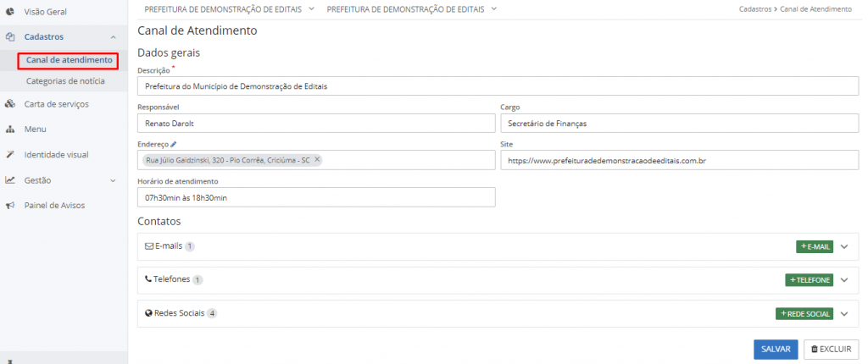Click the Menu item in the sidebar
The width and height of the screenshot is (868, 364).
(36, 130)
